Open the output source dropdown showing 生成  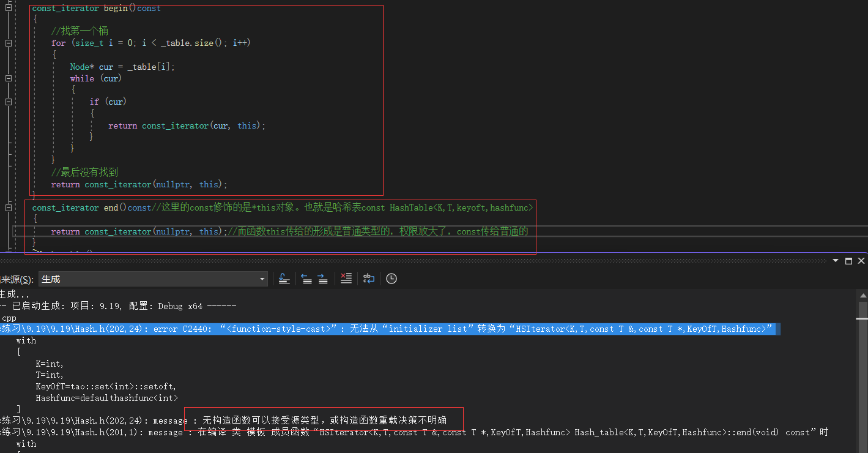coord(153,279)
